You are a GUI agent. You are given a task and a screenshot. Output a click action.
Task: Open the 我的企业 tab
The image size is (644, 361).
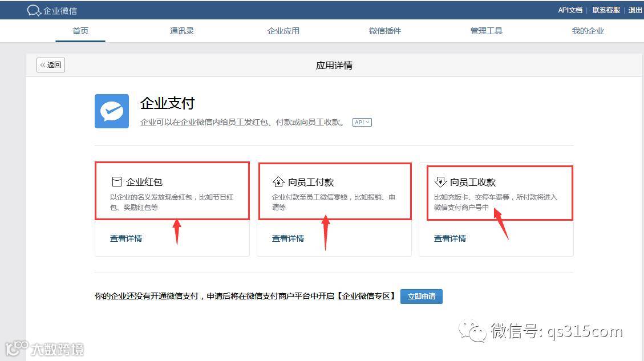(x=588, y=31)
